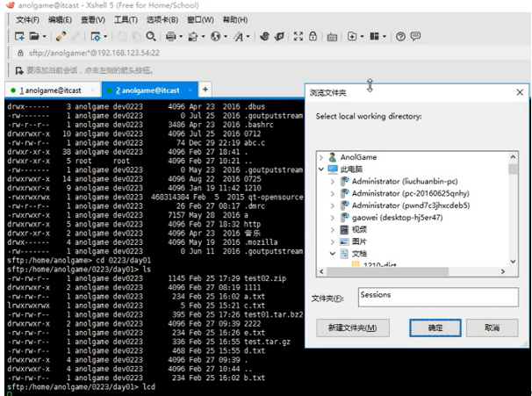Click the address bar padlock icon
This screenshot has width=532, height=396.
(20, 53)
